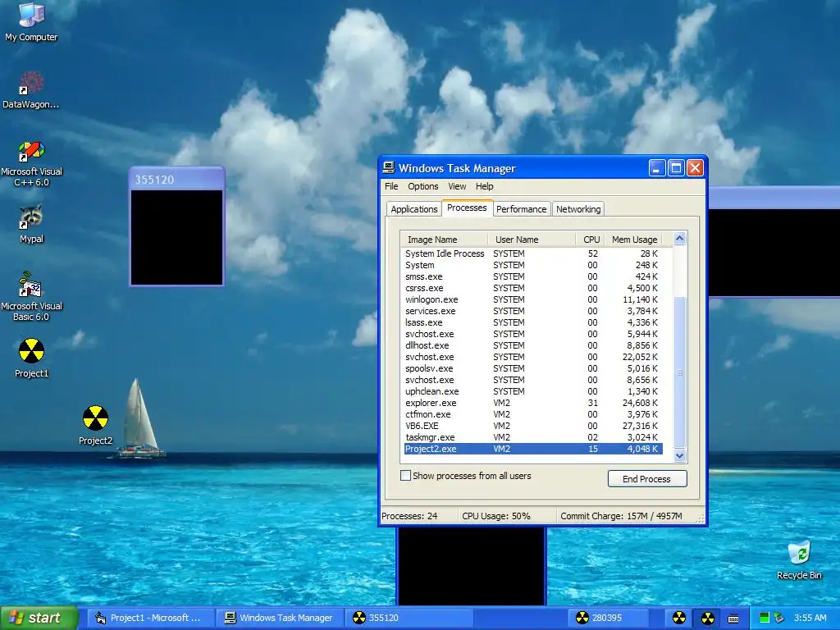Select the Recycle Bin icon
The image size is (840, 630).
point(799,559)
